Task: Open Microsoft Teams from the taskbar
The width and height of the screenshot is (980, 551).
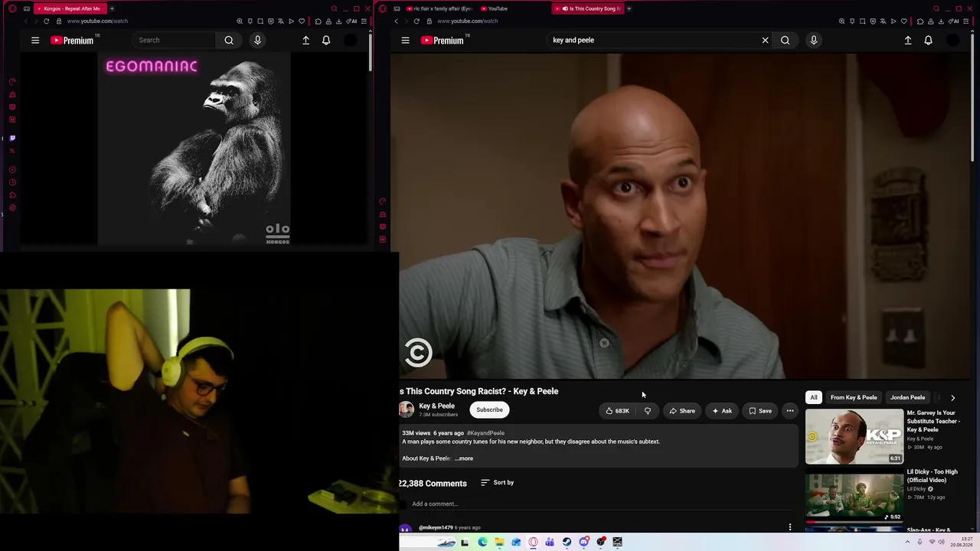Action: pyautogui.click(x=550, y=542)
